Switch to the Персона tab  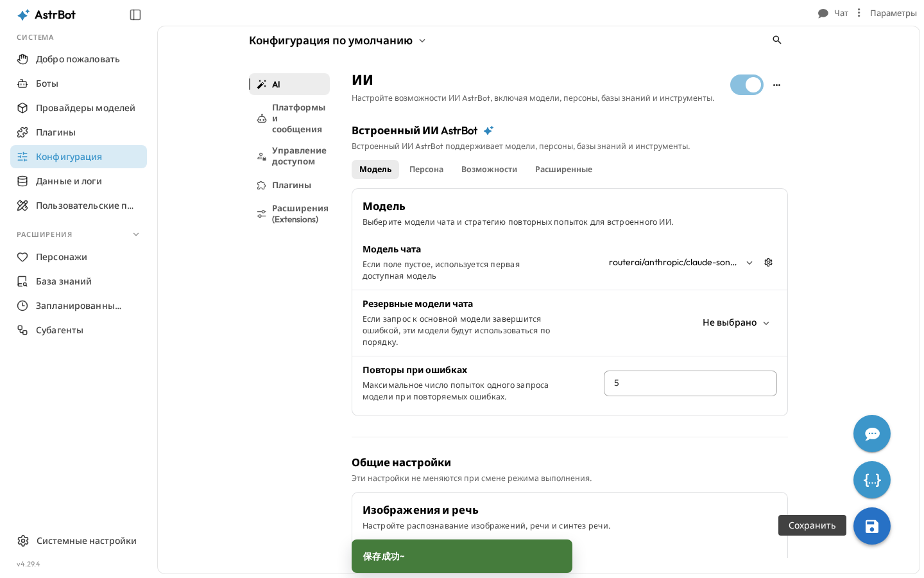426,170
